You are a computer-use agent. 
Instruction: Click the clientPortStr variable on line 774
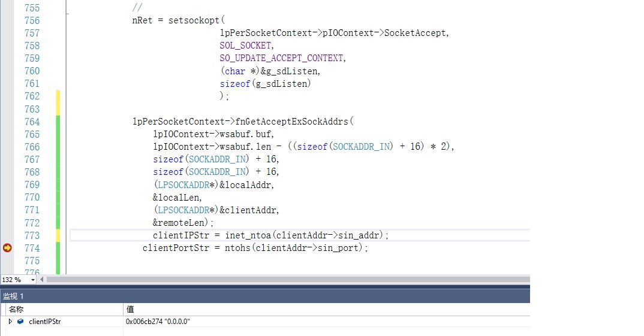tap(176, 248)
